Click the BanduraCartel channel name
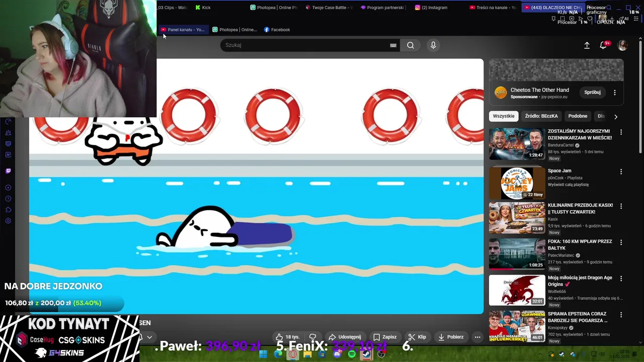Viewport: 644px width, 362px height. [560, 145]
